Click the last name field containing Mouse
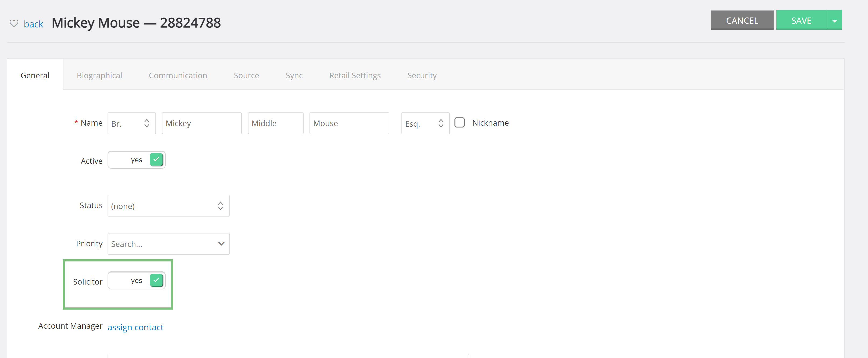Image resolution: width=868 pixels, height=358 pixels. [x=349, y=123]
